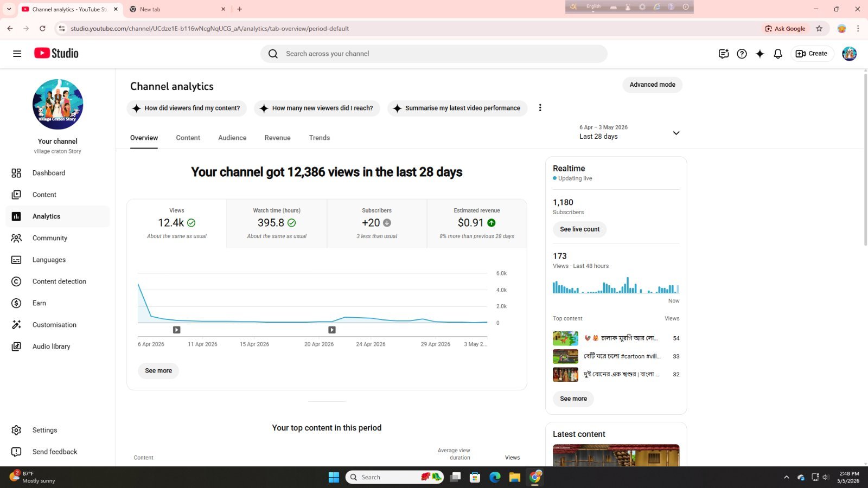Viewport: 868px width, 488px height.
Task: Open the Help question mark icon
Action: coord(742,54)
